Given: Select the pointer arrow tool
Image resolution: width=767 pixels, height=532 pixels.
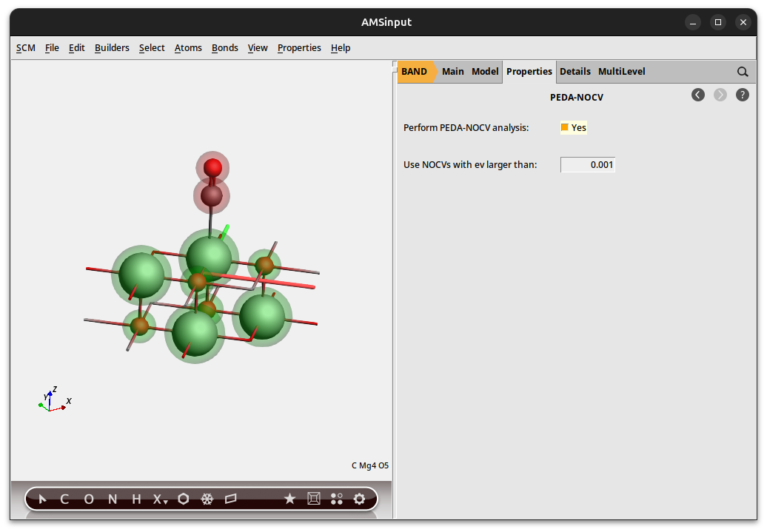Looking at the screenshot, I should pos(42,499).
